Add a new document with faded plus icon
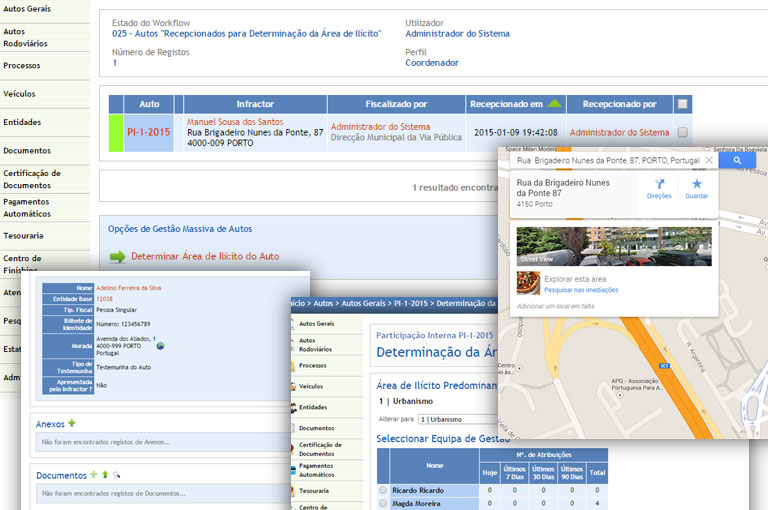 point(94,474)
